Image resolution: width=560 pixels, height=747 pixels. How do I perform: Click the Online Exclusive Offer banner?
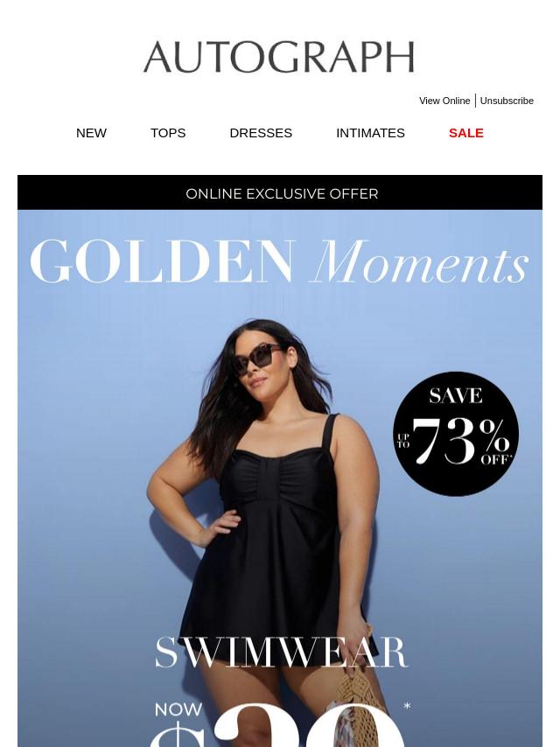coord(280,193)
